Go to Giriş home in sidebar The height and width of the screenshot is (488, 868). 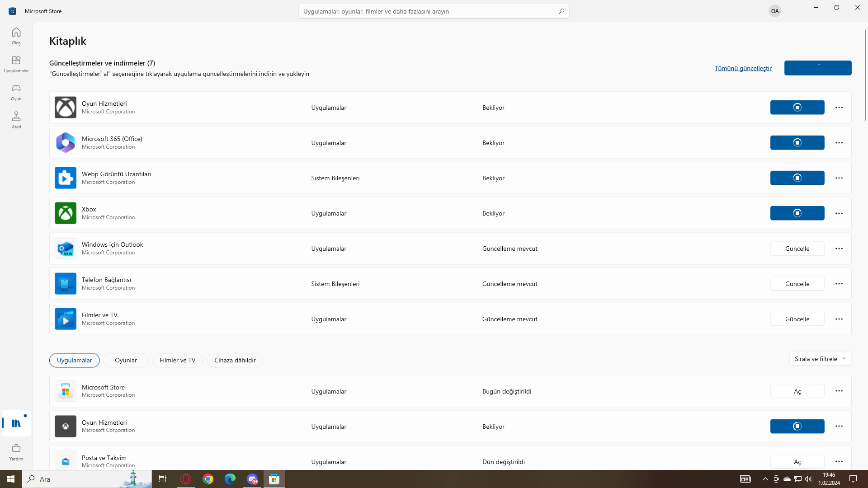(16, 36)
